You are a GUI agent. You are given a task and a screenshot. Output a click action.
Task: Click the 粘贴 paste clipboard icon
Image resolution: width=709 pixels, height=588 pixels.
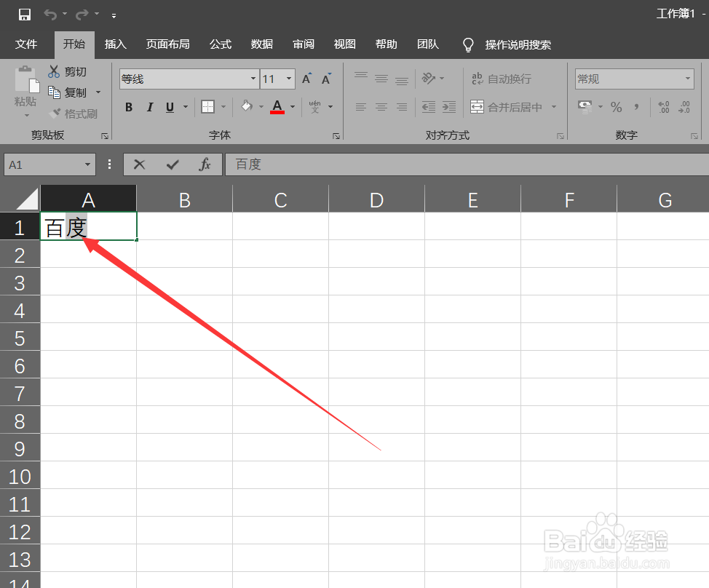point(27,80)
